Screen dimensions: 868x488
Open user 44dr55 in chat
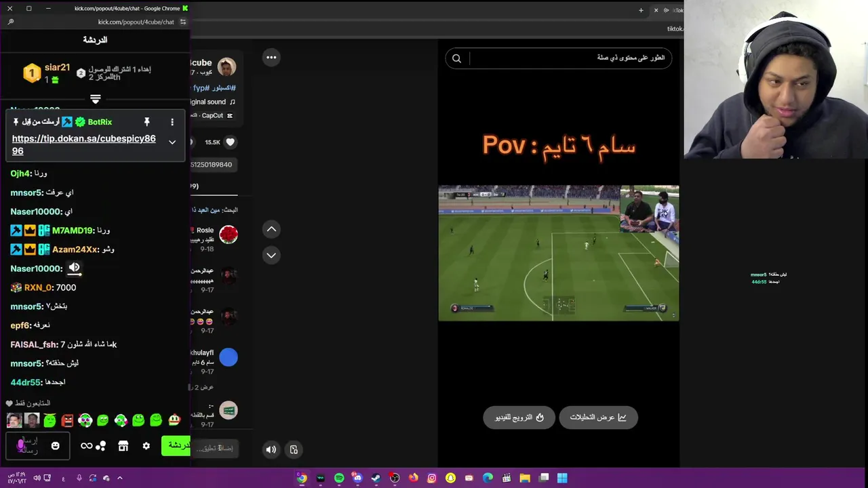pos(26,382)
